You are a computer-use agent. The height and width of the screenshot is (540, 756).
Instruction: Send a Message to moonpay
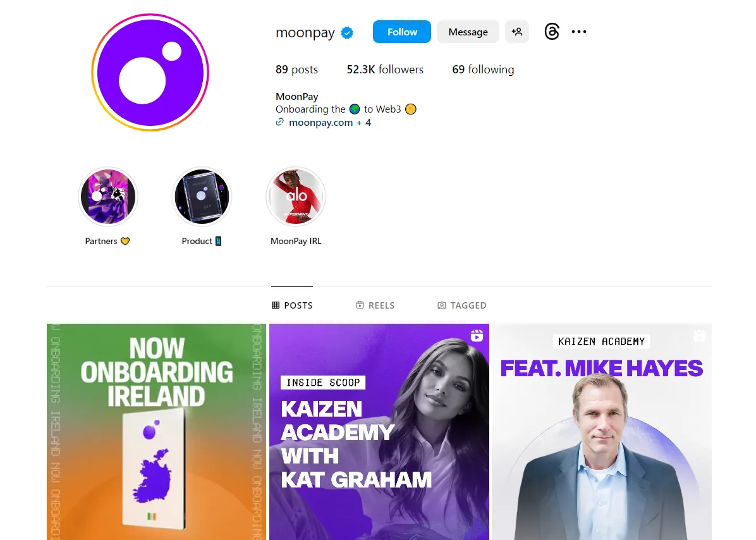coord(468,32)
